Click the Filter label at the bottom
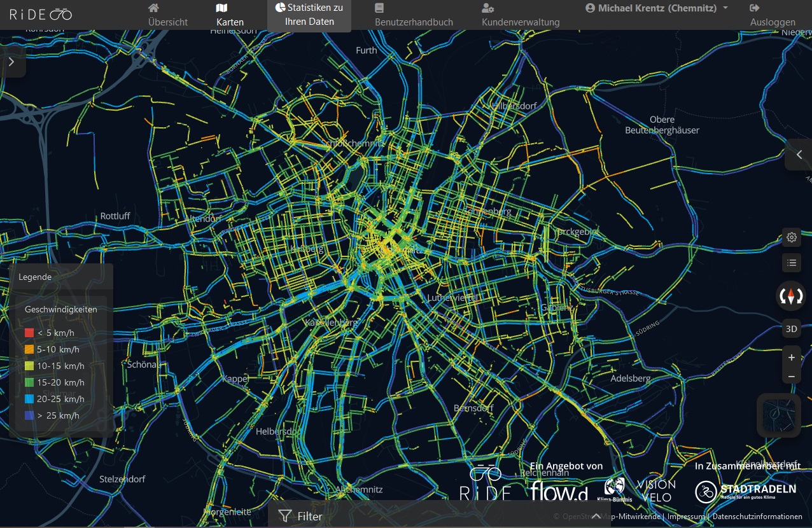The width and height of the screenshot is (812, 528). point(310,517)
